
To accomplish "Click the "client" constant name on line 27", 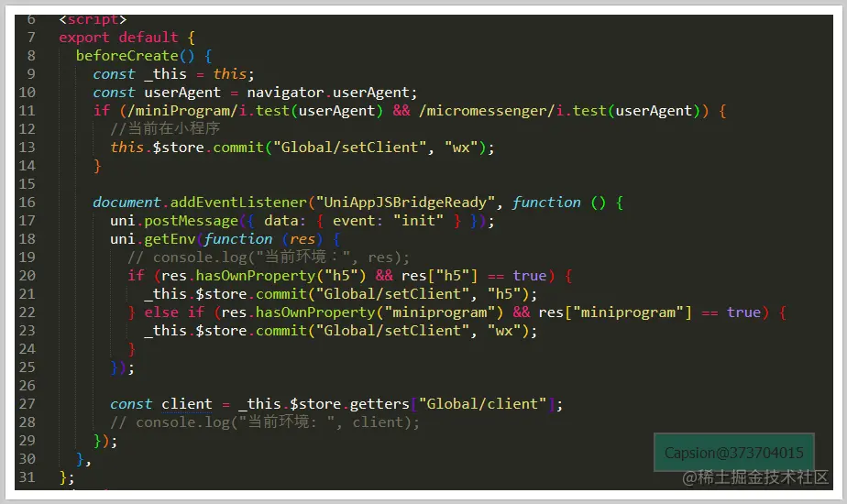I will click(x=186, y=404).
